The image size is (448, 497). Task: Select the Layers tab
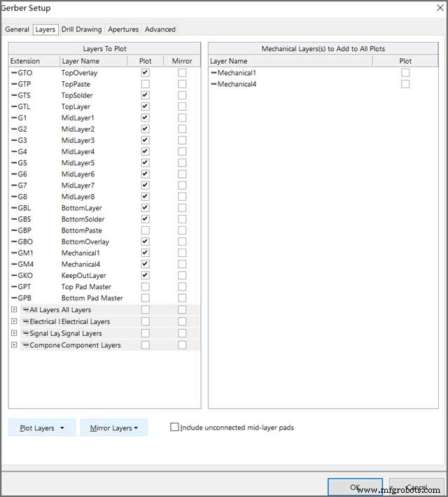(45, 29)
